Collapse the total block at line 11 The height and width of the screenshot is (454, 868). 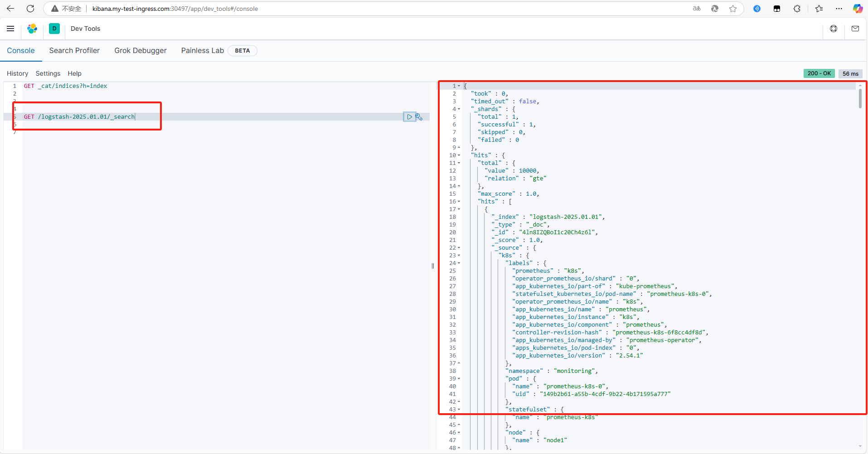click(459, 163)
